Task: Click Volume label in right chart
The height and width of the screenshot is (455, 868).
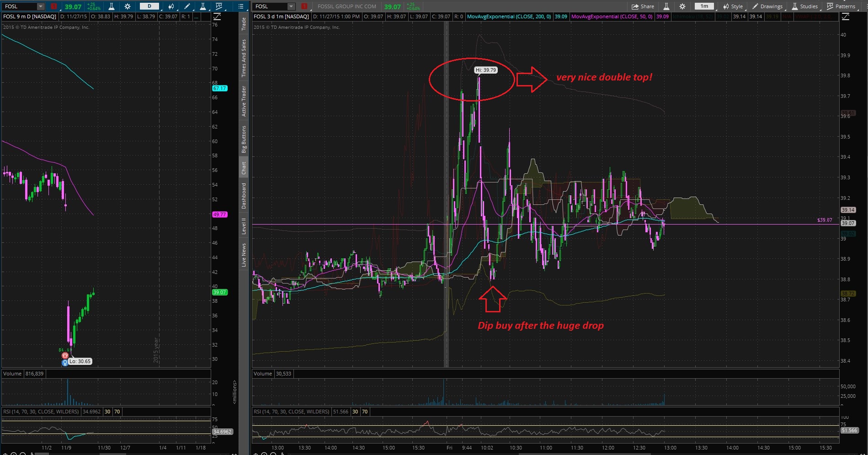Action: [x=263, y=374]
